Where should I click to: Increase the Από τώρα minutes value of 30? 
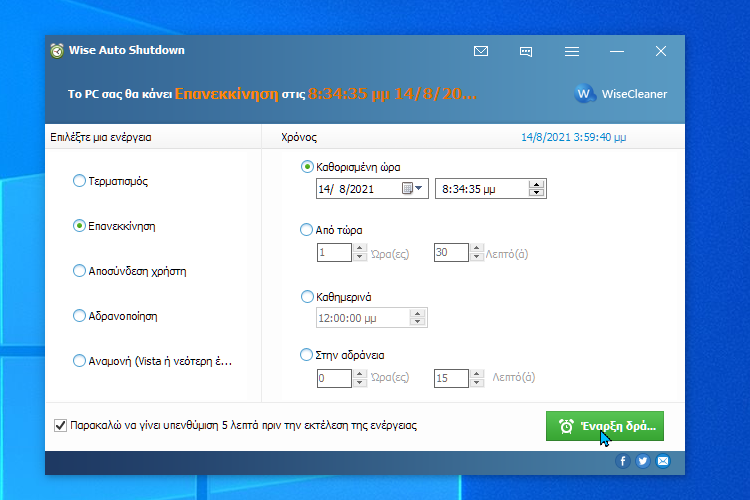tap(476, 248)
